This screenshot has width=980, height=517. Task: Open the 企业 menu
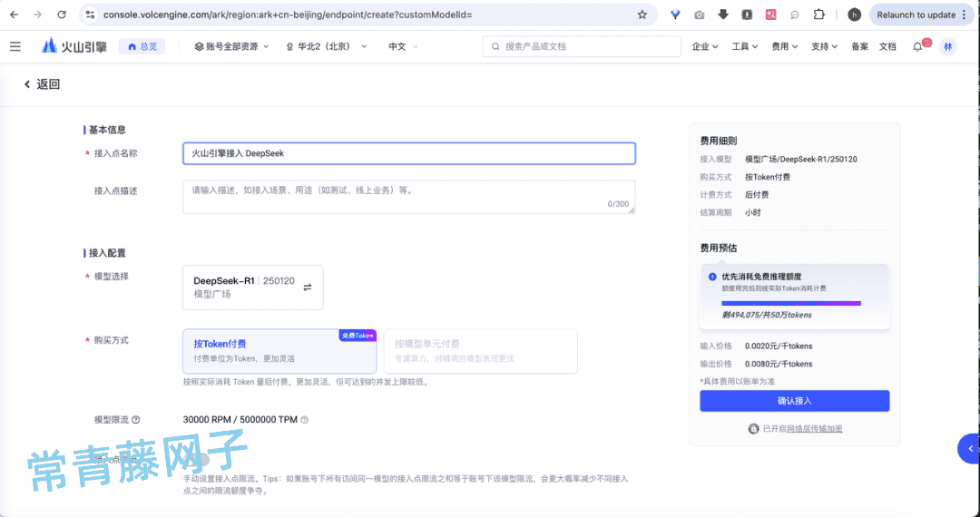[x=705, y=46]
